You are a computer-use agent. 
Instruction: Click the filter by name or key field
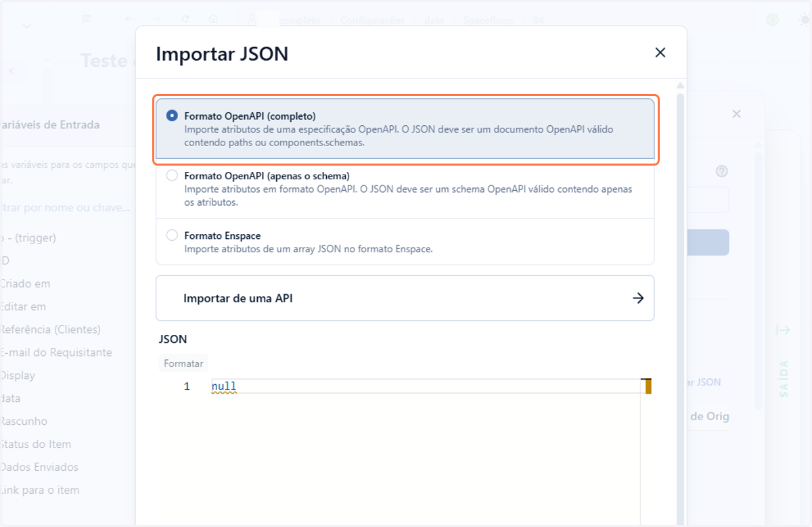[x=66, y=207]
